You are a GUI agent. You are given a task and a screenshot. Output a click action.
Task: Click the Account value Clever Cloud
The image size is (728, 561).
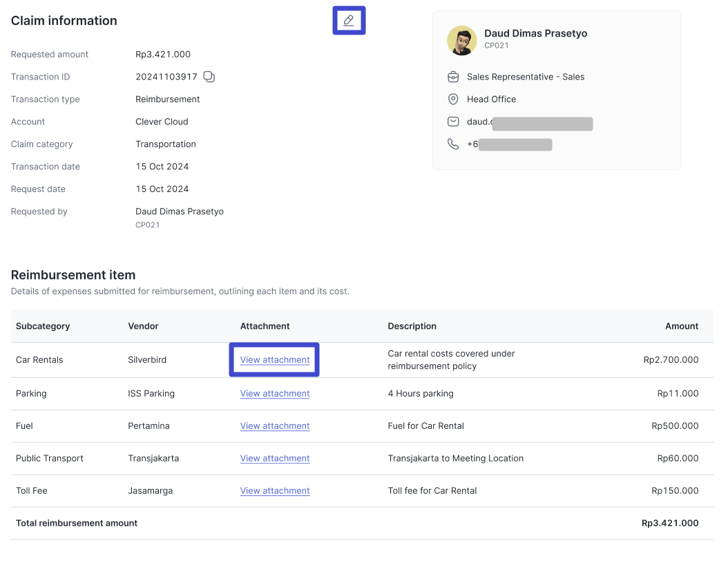[162, 122]
